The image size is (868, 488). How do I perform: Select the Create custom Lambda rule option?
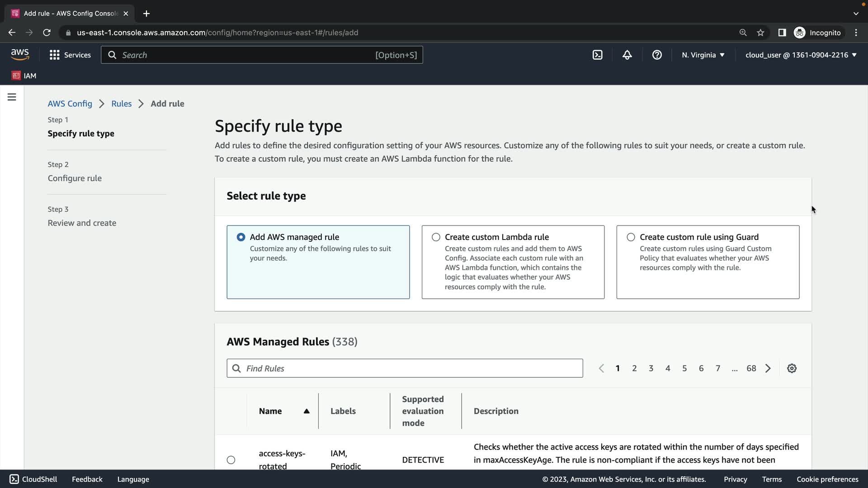[x=436, y=237]
